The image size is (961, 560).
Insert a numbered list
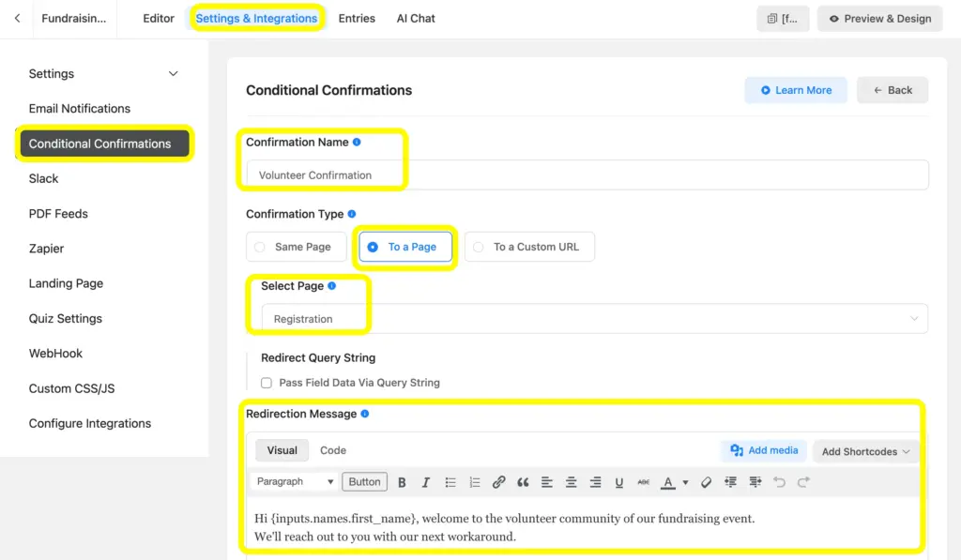click(474, 482)
